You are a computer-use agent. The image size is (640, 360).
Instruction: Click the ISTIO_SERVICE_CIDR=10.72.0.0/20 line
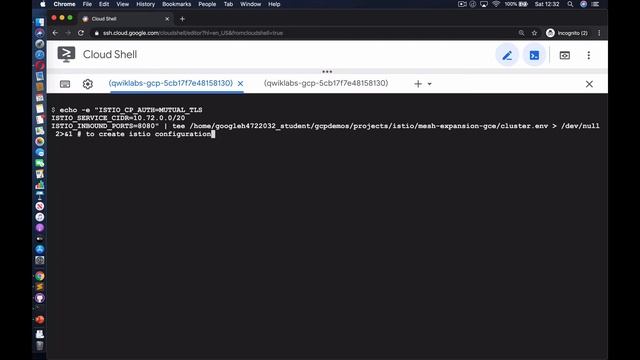pos(118,118)
